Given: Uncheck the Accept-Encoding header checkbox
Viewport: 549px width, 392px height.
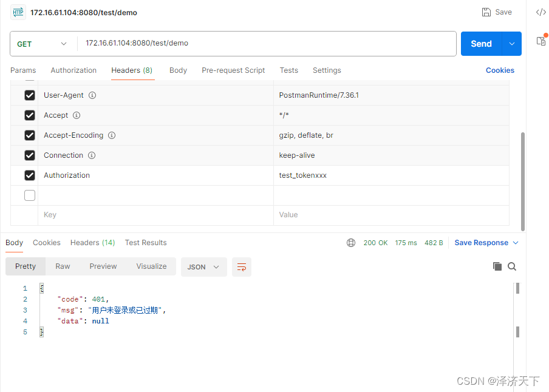Looking at the screenshot, I should point(30,135).
